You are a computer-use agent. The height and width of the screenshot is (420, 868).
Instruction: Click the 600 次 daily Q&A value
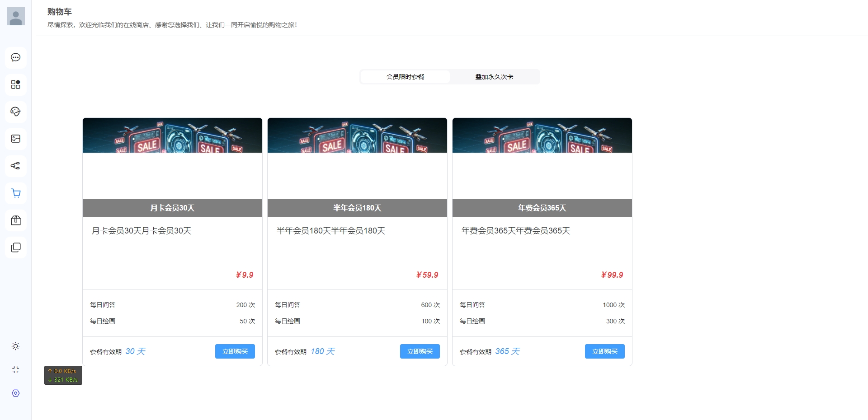click(x=430, y=305)
